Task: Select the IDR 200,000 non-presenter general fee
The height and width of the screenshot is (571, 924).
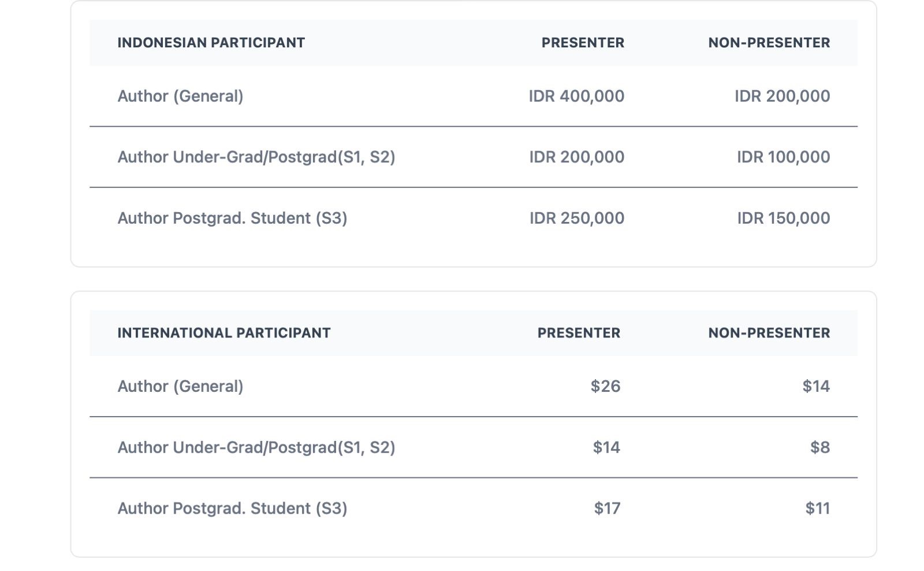Action: click(782, 96)
